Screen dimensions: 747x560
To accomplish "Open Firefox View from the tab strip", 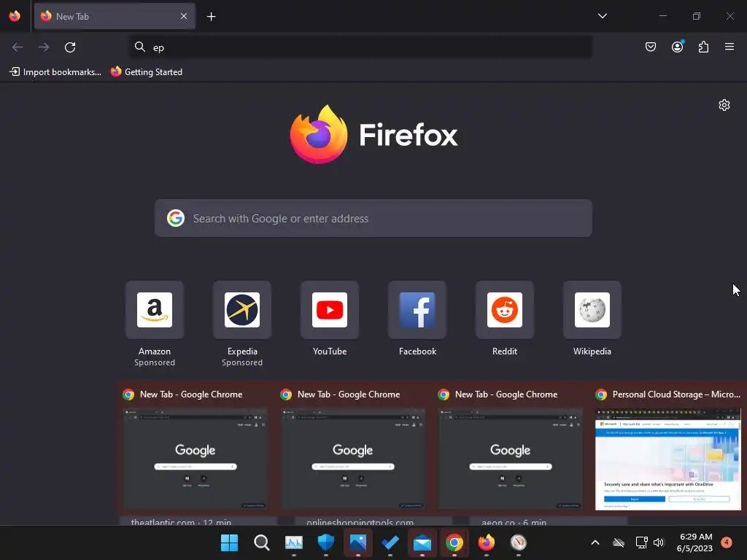I will [15, 16].
